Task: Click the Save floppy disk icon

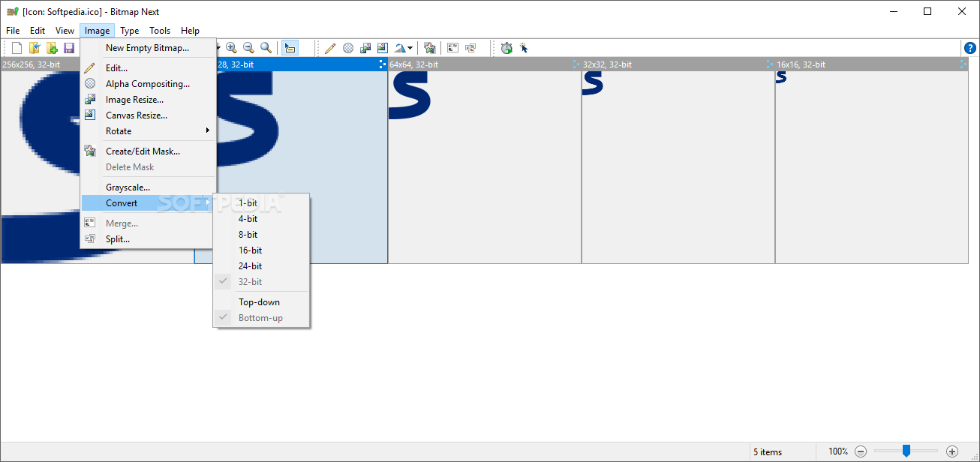Action: coord(69,48)
